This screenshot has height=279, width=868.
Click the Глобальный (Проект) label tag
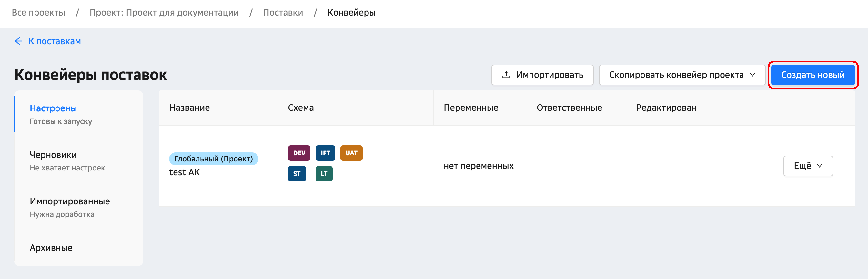click(213, 159)
